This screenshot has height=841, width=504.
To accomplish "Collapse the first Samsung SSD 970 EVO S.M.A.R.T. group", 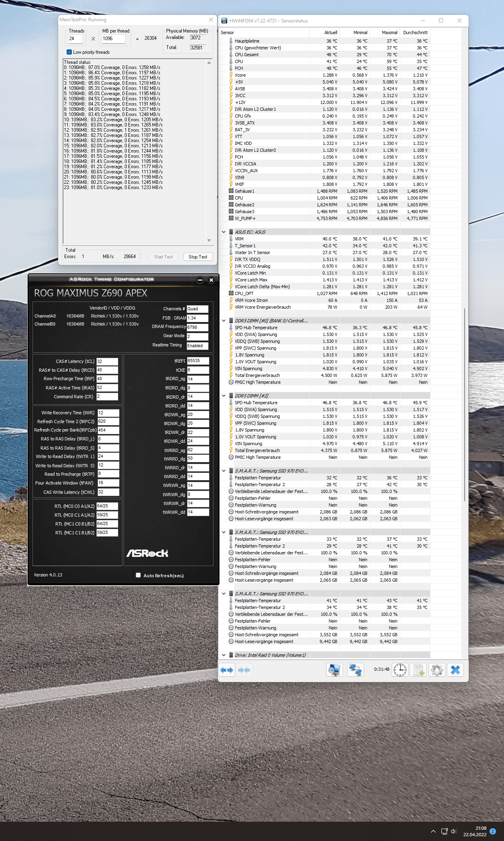I will coord(224,471).
